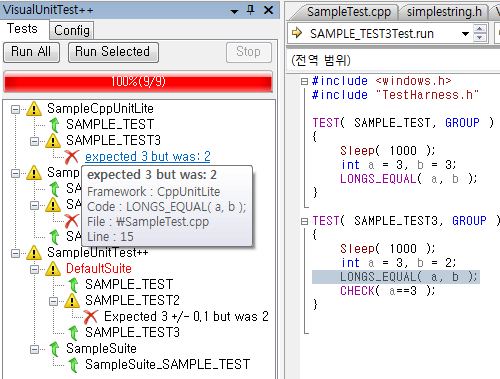Click green arrow beside SampleSuite
This screenshot has width=500, height=379.
coord(54,349)
